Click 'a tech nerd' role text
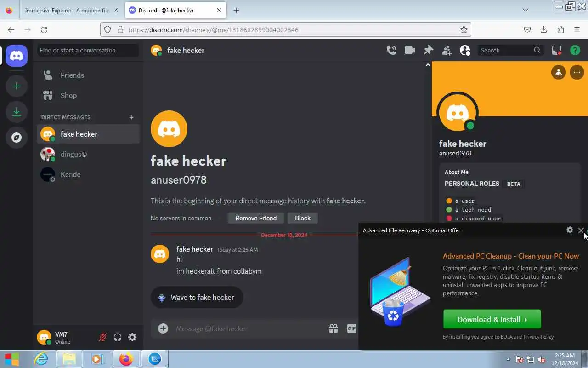588x368 pixels. [473, 210]
